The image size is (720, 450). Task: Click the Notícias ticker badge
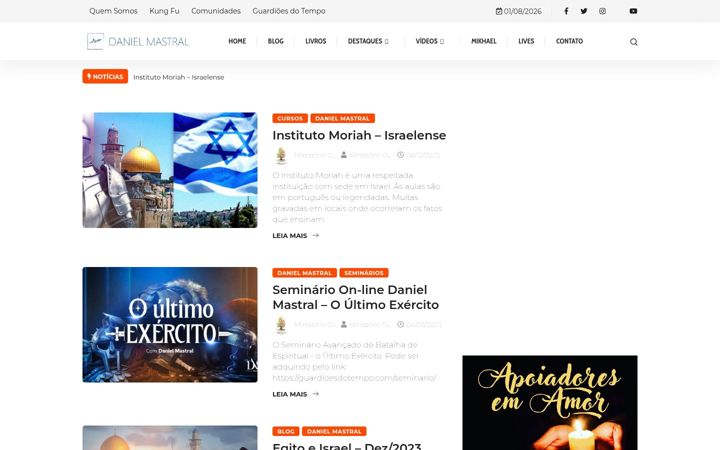click(x=105, y=76)
